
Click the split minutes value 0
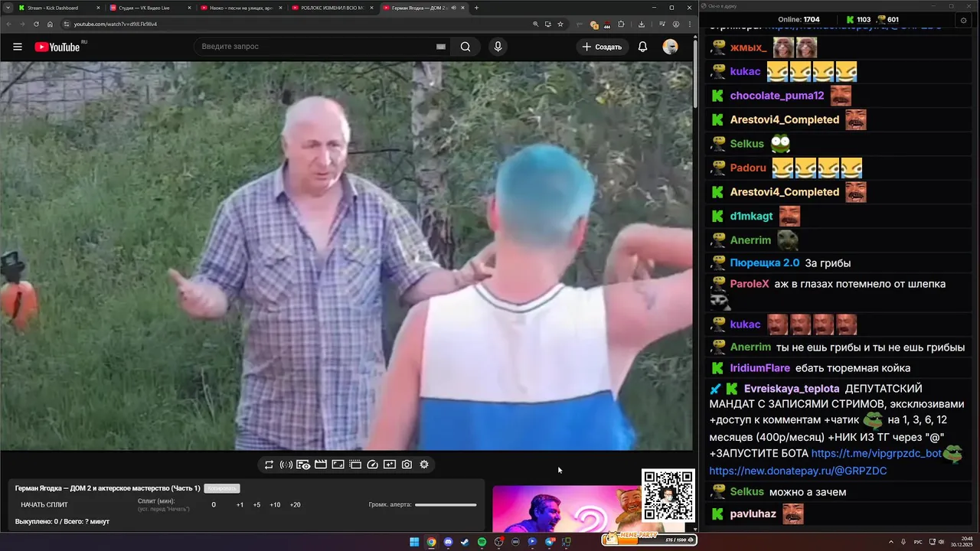214,505
